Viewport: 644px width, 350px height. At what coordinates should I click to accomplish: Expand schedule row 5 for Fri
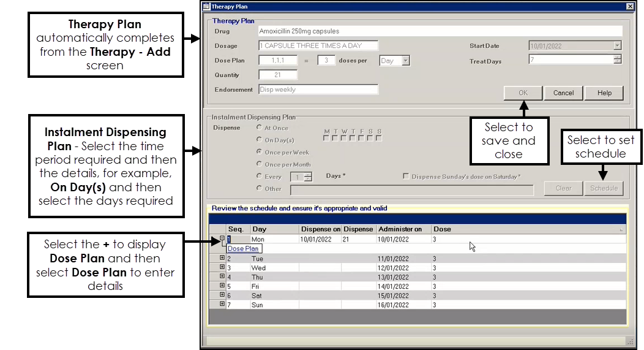click(x=222, y=286)
